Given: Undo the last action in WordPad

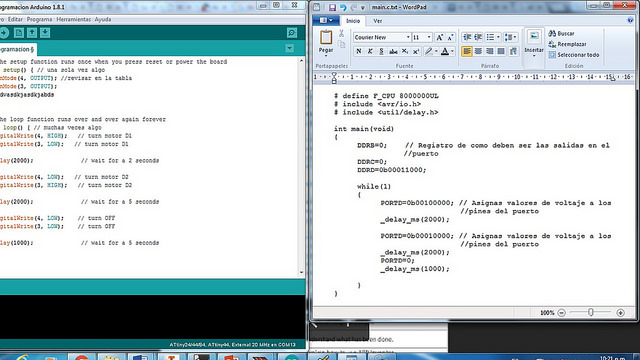Looking at the screenshot, I should click(x=343, y=7).
